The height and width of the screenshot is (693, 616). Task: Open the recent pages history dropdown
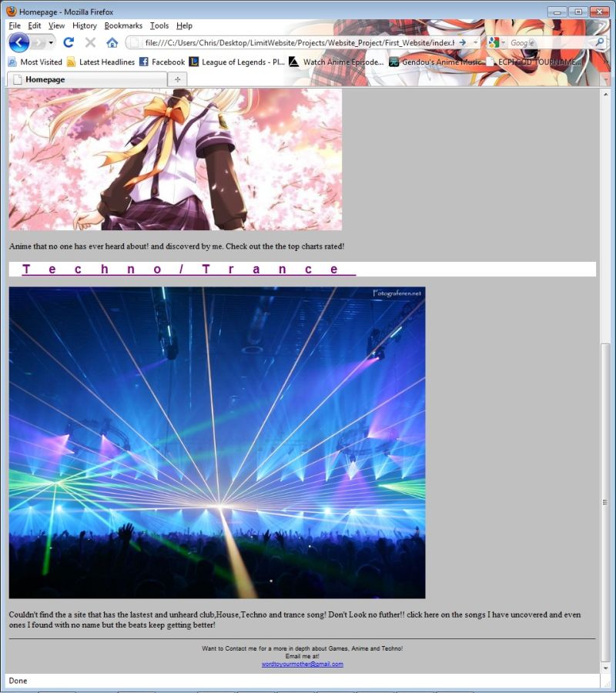[51, 43]
